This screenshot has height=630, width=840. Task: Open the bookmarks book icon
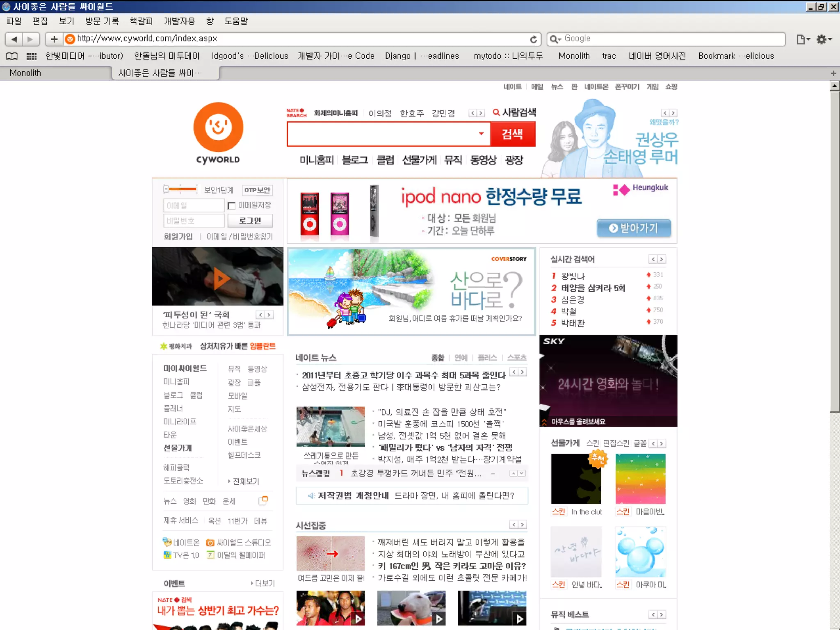pyautogui.click(x=12, y=56)
